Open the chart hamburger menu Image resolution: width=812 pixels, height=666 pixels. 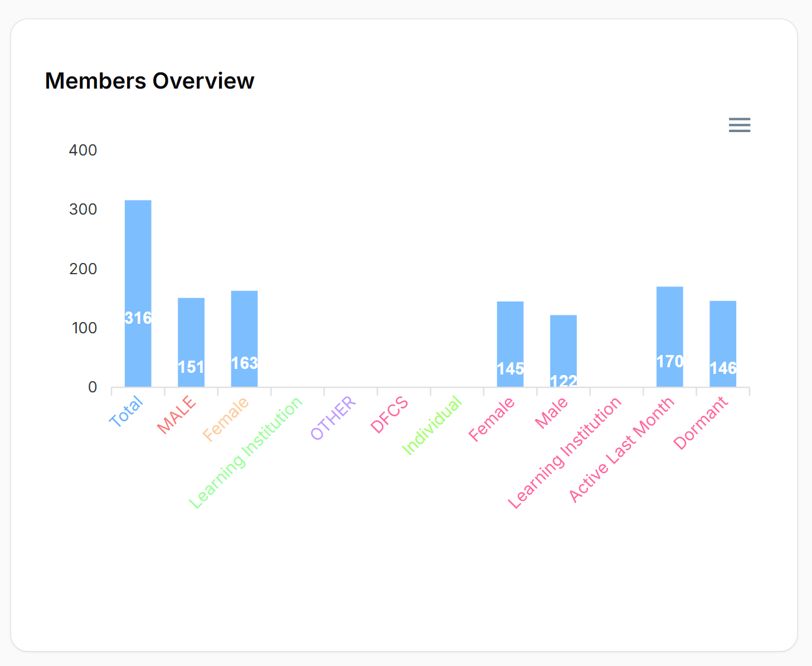point(739,125)
